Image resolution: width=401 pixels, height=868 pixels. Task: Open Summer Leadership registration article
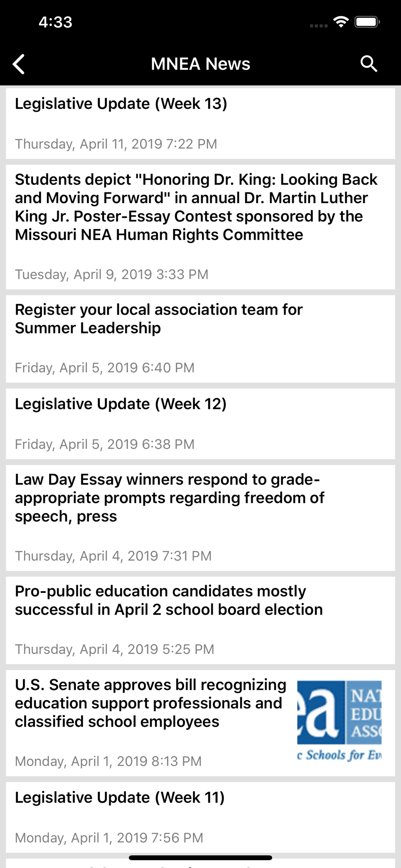(159, 319)
